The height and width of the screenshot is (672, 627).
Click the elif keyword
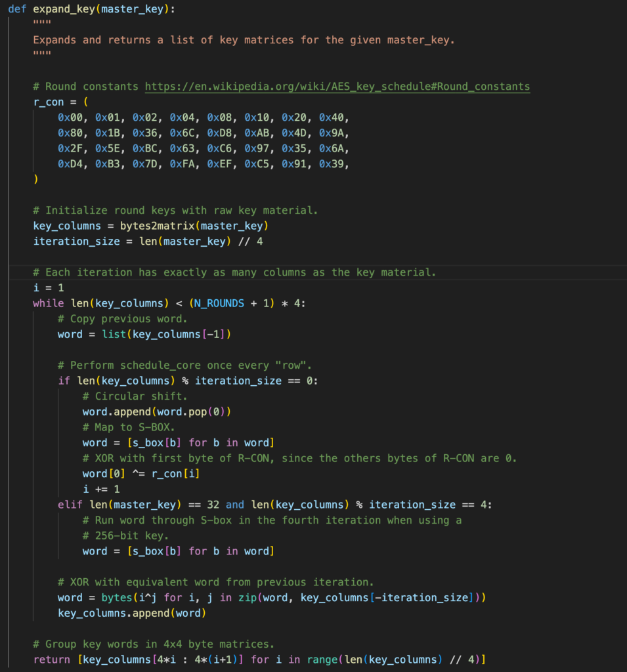coord(70,505)
